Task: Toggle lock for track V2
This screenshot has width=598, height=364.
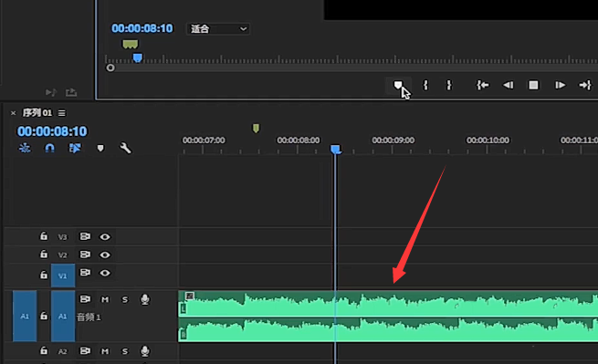Action: pyautogui.click(x=44, y=254)
